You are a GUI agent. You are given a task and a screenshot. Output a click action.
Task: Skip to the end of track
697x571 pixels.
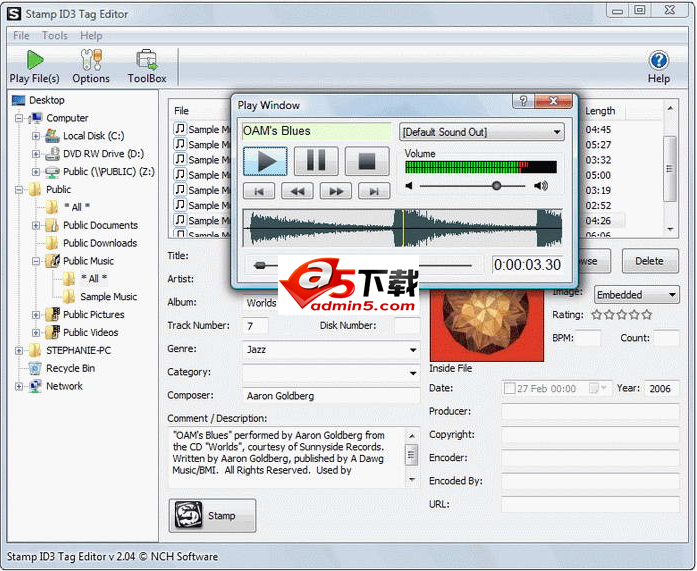(374, 191)
